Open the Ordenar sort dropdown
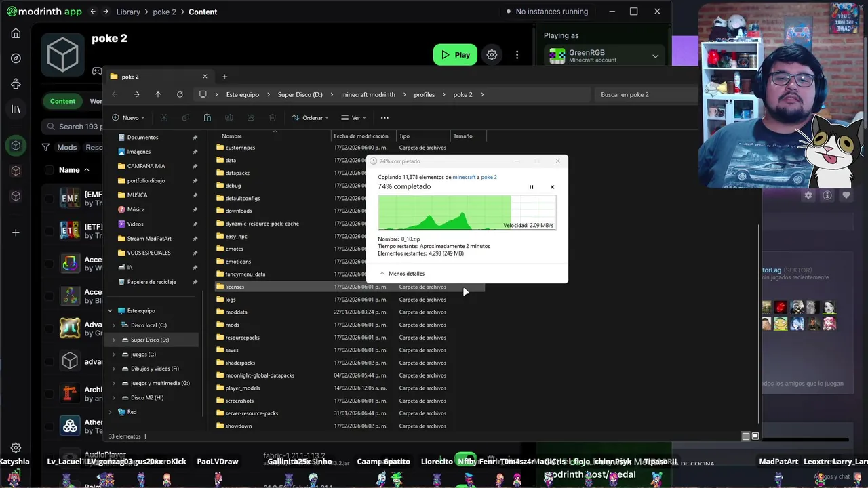868x488 pixels. point(311,117)
